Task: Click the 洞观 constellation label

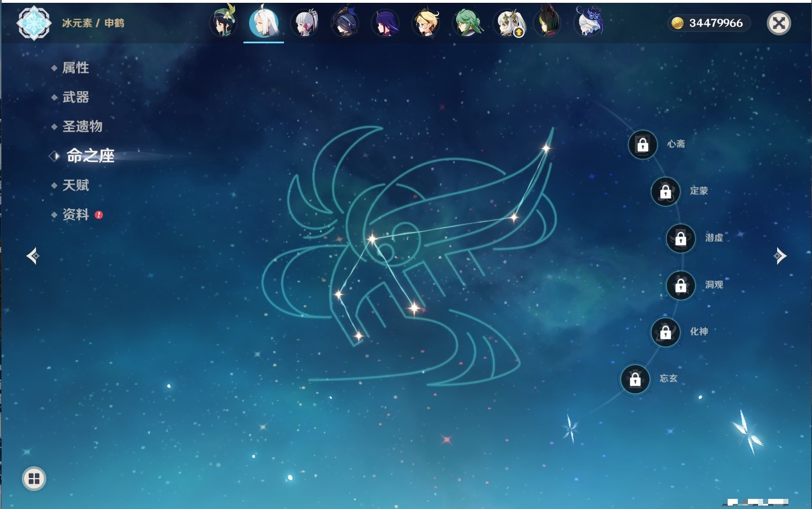Action: point(714,285)
